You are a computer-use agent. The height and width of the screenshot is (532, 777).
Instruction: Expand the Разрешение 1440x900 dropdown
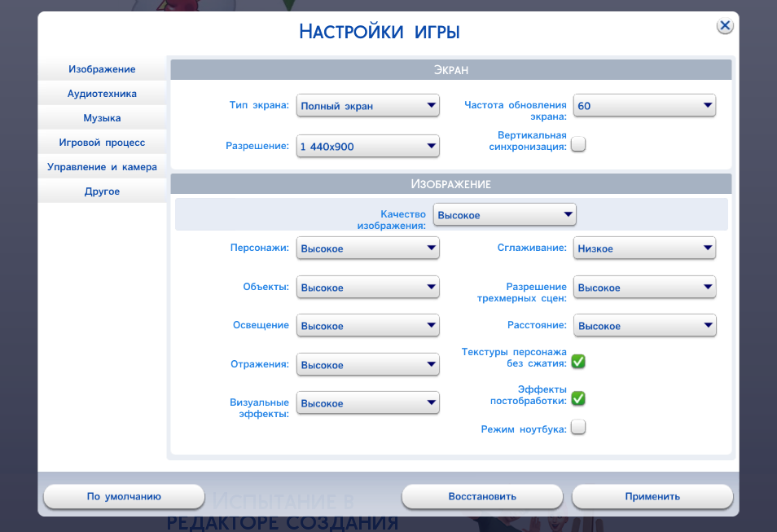tap(367, 147)
